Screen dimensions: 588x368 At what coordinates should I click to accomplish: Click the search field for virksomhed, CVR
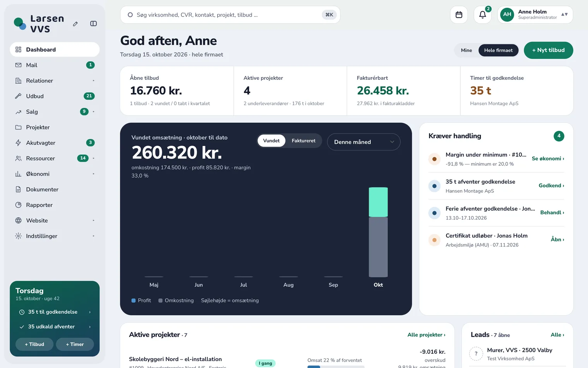click(x=230, y=15)
